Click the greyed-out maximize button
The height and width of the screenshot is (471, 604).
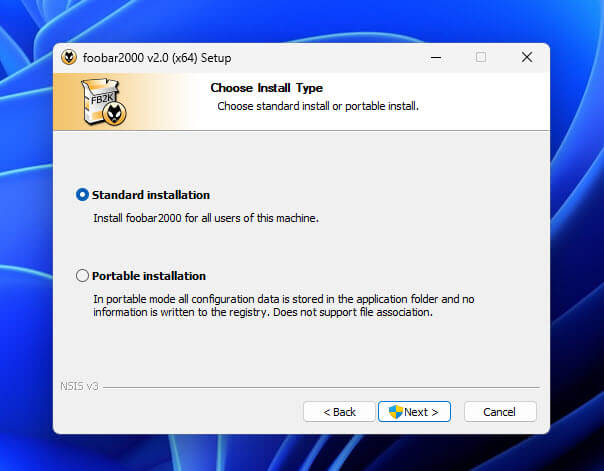(481, 58)
